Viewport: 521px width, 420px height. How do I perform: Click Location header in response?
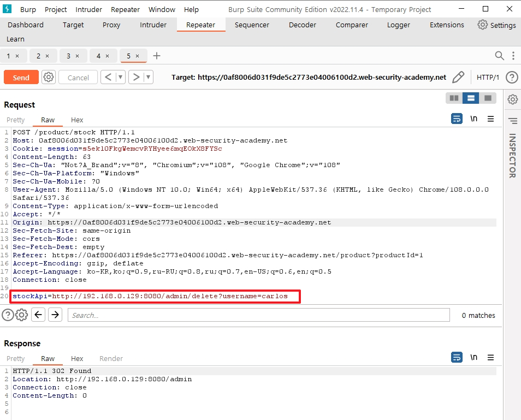pyautogui.click(x=102, y=379)
